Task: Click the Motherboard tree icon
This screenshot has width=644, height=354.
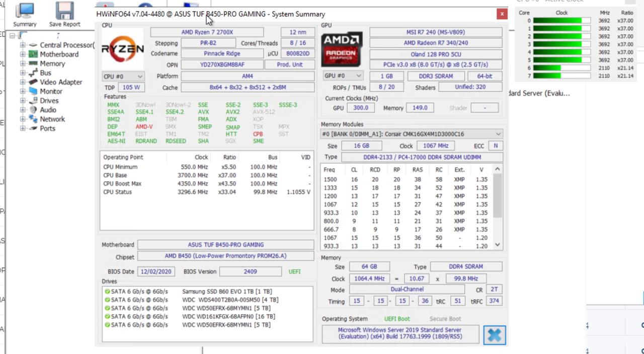Action: pos(33,54)
